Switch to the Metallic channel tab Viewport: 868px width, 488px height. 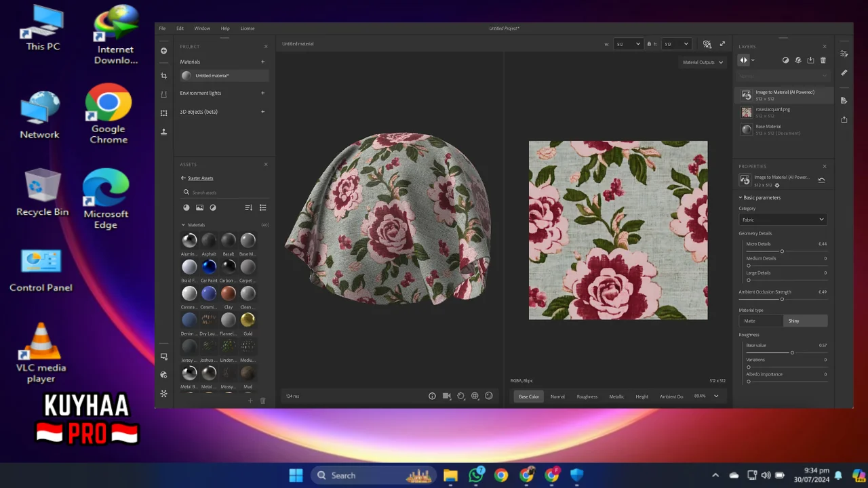pos(616,396)
